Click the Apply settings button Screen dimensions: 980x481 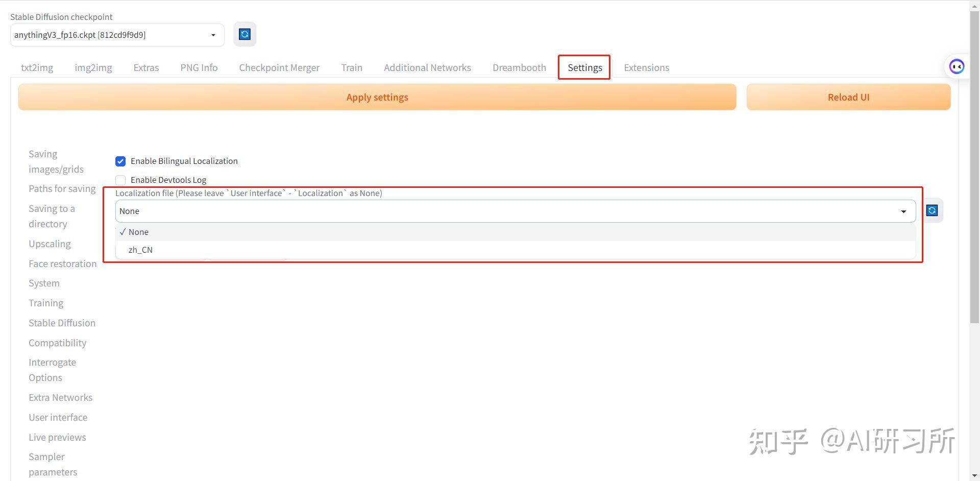tap(377, 97)
